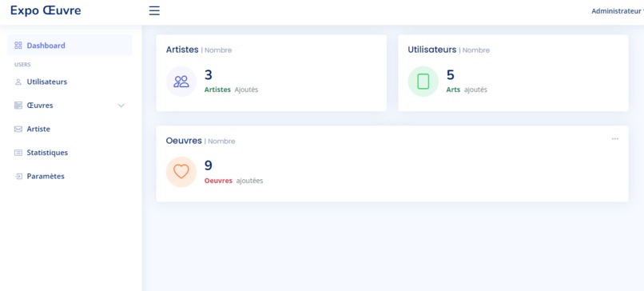
Task: Click Nombre subtitle in the Artistes card
Action: click(x=218, y=50)
